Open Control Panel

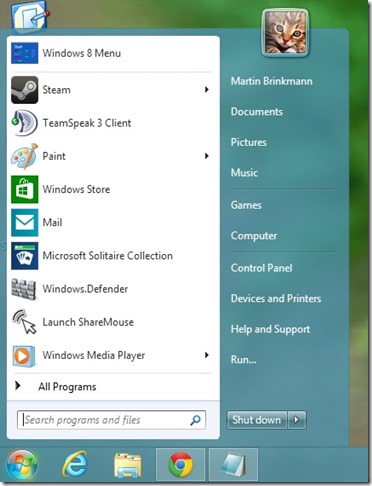point(261,268)
